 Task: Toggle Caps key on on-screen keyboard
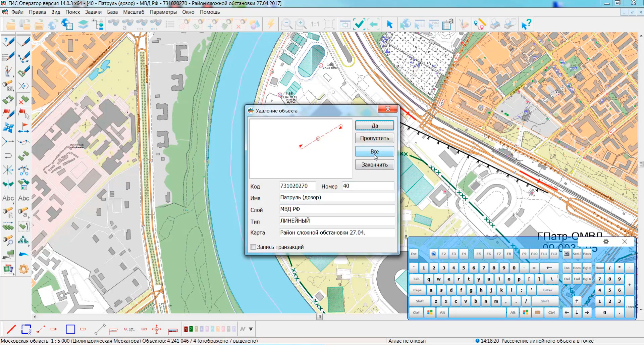[417, 290]
